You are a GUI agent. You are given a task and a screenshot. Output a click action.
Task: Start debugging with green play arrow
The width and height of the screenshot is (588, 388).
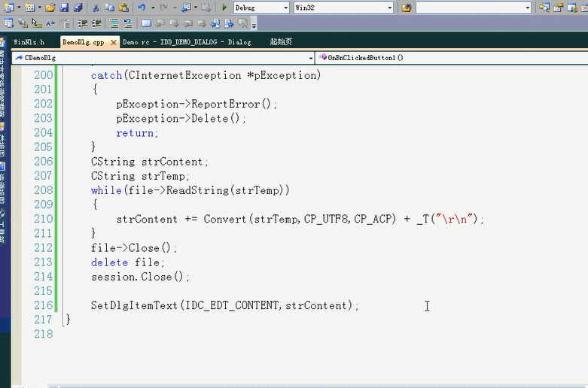[224, 8]
